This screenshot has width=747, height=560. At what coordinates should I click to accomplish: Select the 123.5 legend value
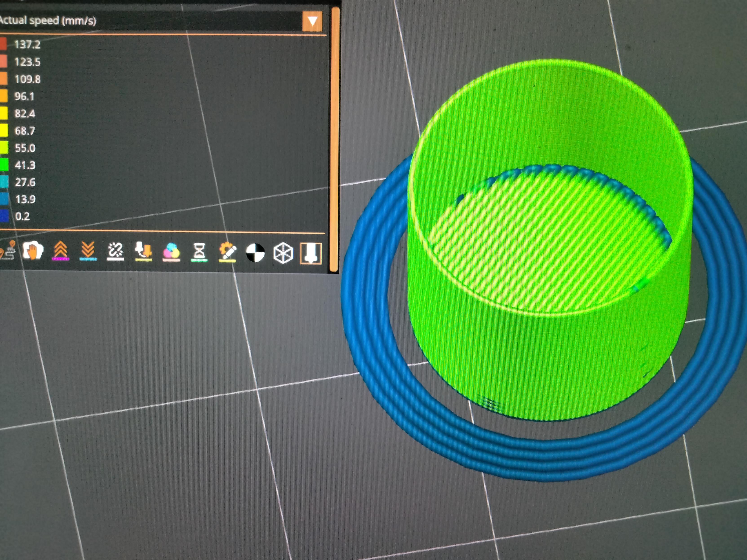[27, 62]
